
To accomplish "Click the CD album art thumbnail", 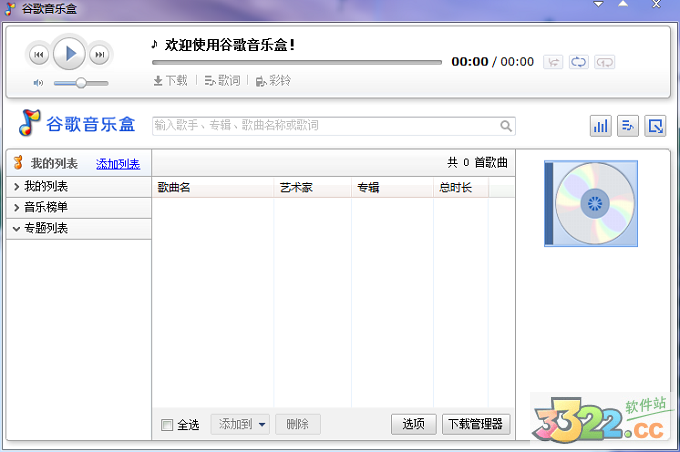I will coord(591,203).
